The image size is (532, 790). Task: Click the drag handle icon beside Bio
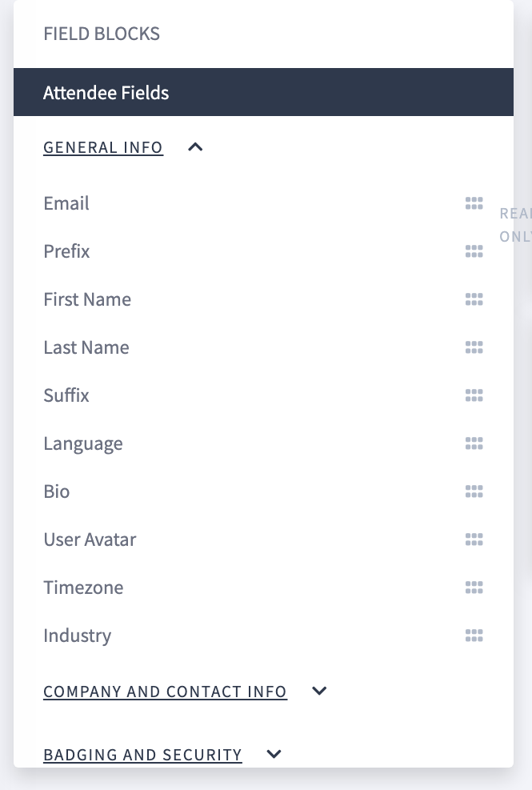pos(474,491)
